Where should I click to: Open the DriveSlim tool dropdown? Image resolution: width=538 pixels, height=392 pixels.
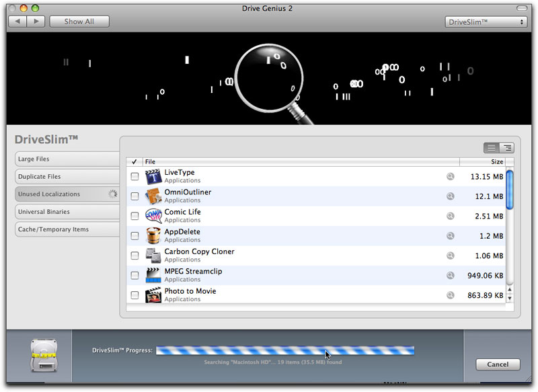486,22
